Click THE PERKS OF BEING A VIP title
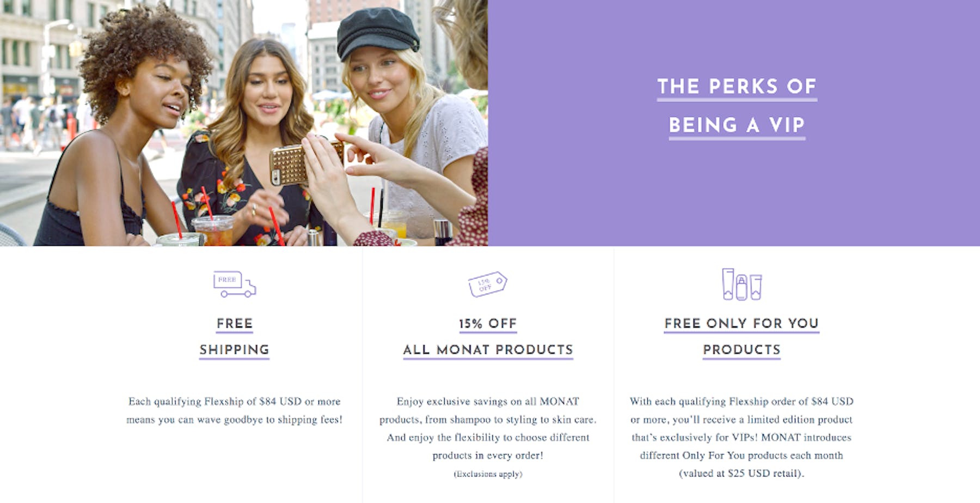980x503 pixels. pos(737,106)
